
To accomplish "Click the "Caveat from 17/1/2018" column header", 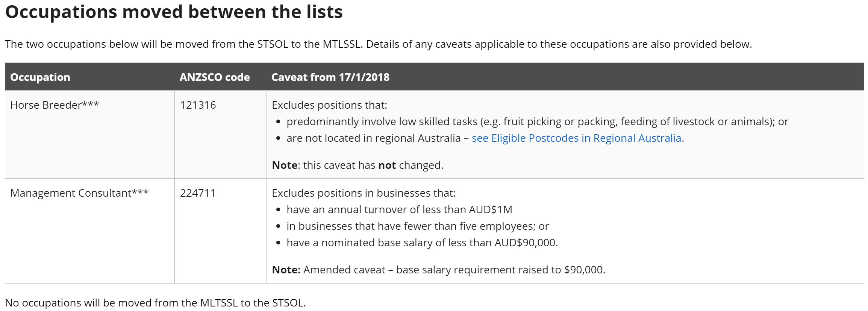I will (330, 77).
